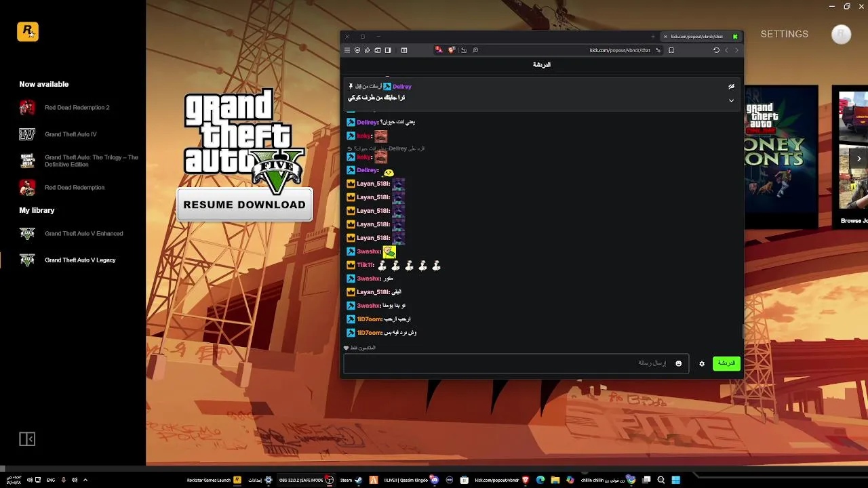Screen dimensions: 868x488
Task: Open the emoji picker smiley icon
Action: (x=678, y=363)
